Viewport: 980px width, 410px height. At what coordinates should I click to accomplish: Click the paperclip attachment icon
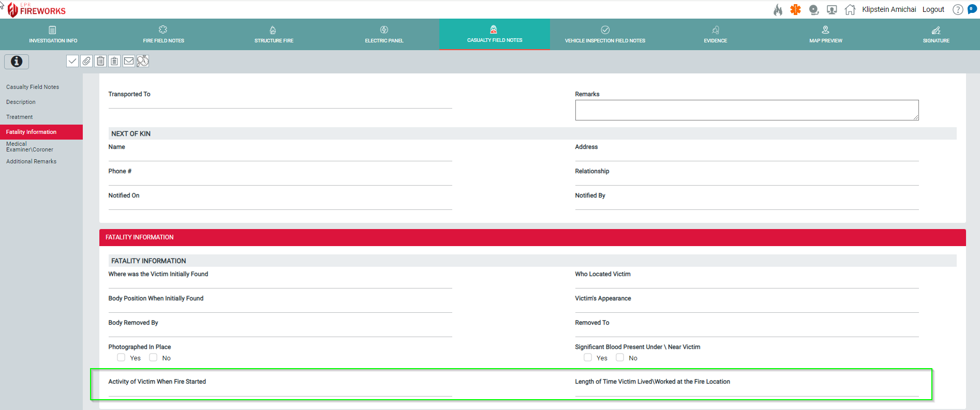pyautogui.click(x=86, y=61)
